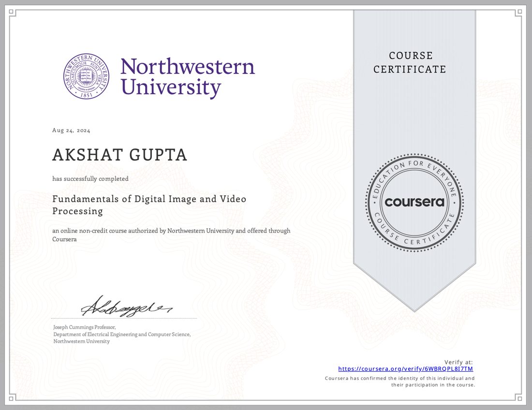The width and height of the screenshot is (532, 410).
Task: Click the 'Northwestern University' line under the signature
Action: [x=81, y=341]
